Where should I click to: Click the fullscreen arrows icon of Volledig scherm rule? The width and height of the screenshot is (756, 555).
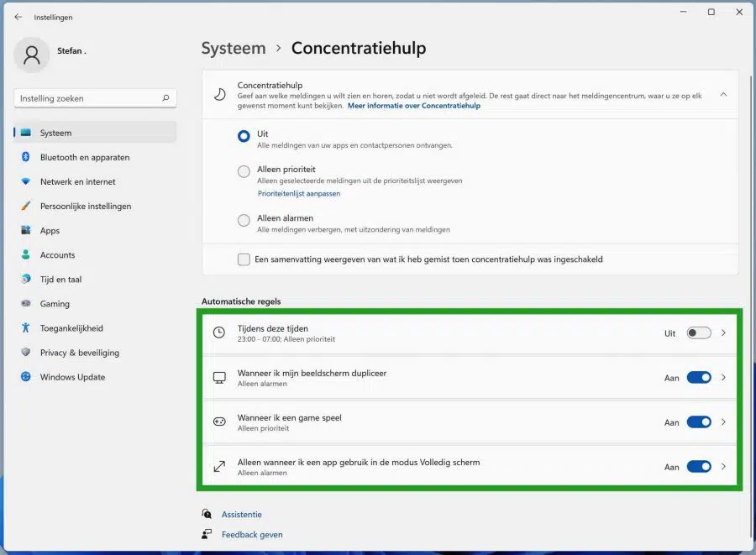[x=219, y=466]
